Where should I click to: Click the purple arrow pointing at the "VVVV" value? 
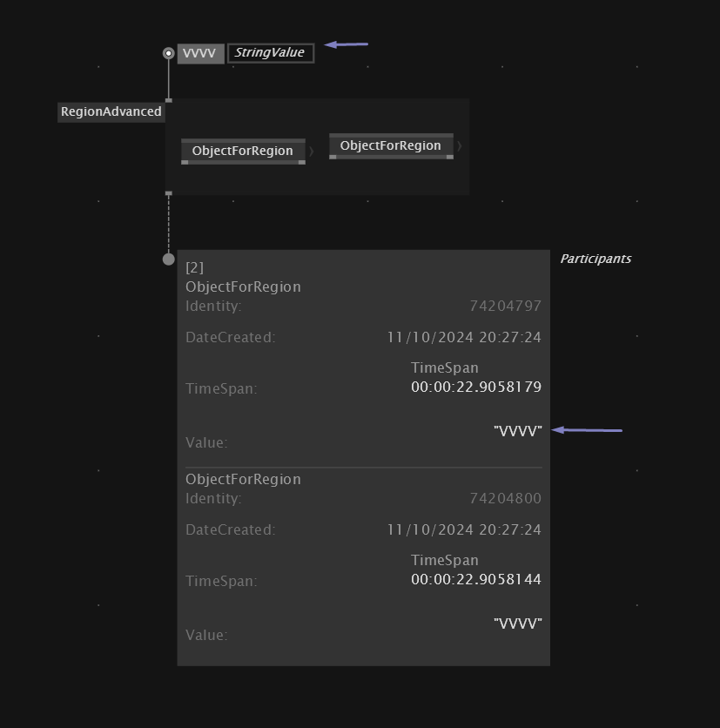click(587, 430)
